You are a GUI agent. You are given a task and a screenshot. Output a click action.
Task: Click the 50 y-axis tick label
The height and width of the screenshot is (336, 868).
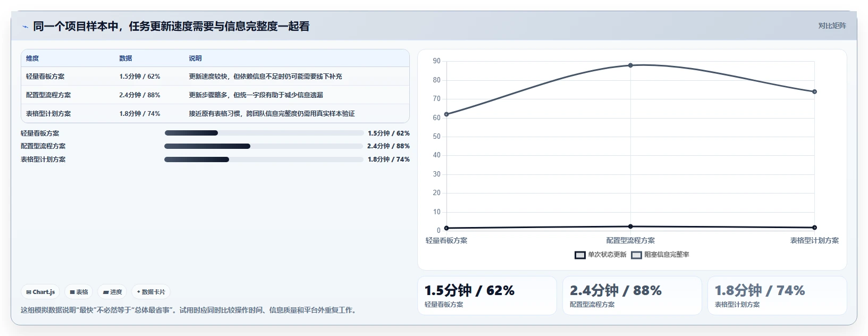click(x=436, y=137)
